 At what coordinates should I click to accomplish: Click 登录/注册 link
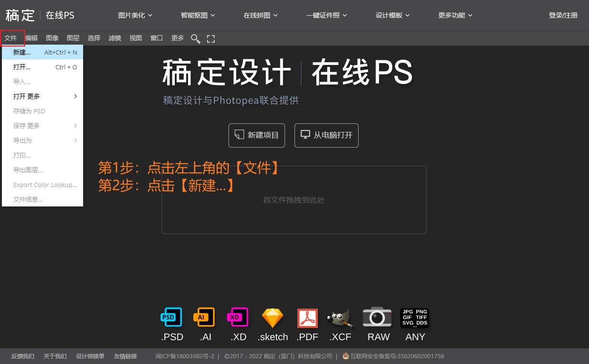coord(563,15)
